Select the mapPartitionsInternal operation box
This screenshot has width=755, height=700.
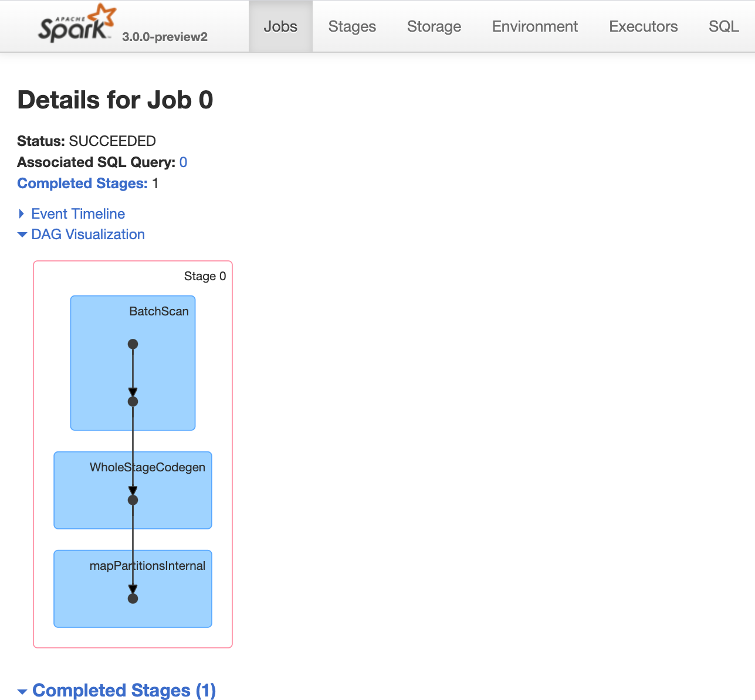click(x=133, y=589)
